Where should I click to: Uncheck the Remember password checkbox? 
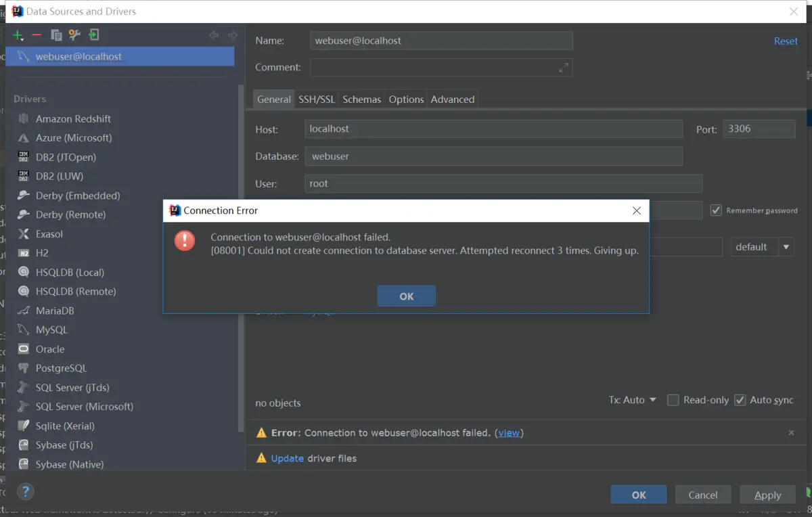(716, 210)
